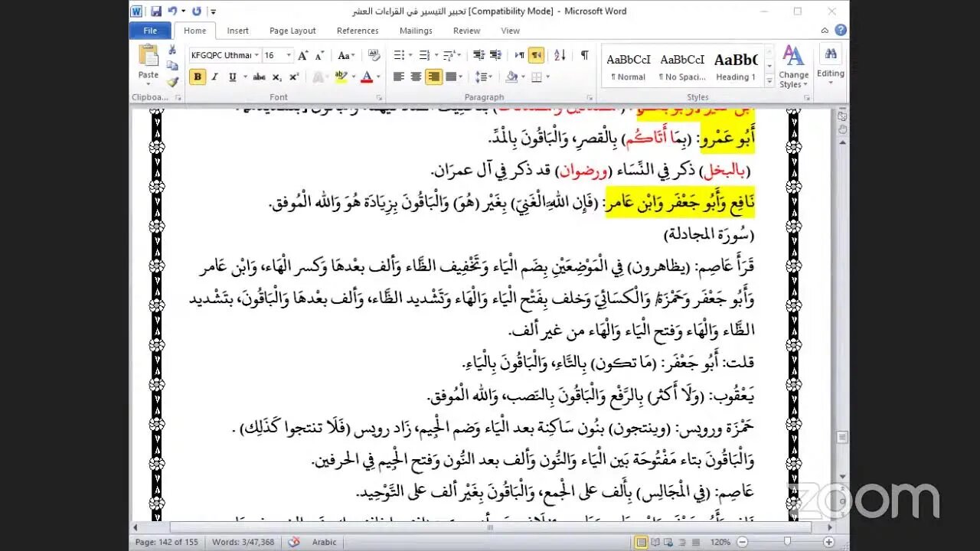Clear formatting with the eraser icon
The width and height of the screenshot is (980, 551).
[374, 55]
